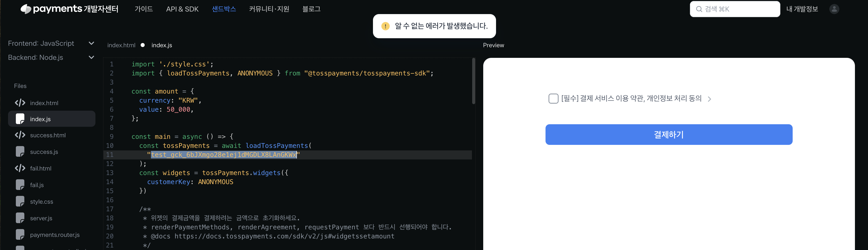
Task: Expand the Backend: Node.js dropdown
Action: tap(91, 57)
